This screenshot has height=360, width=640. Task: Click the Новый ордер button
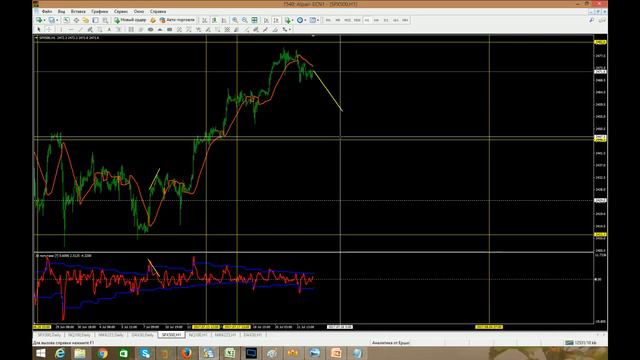pos(130,20)
